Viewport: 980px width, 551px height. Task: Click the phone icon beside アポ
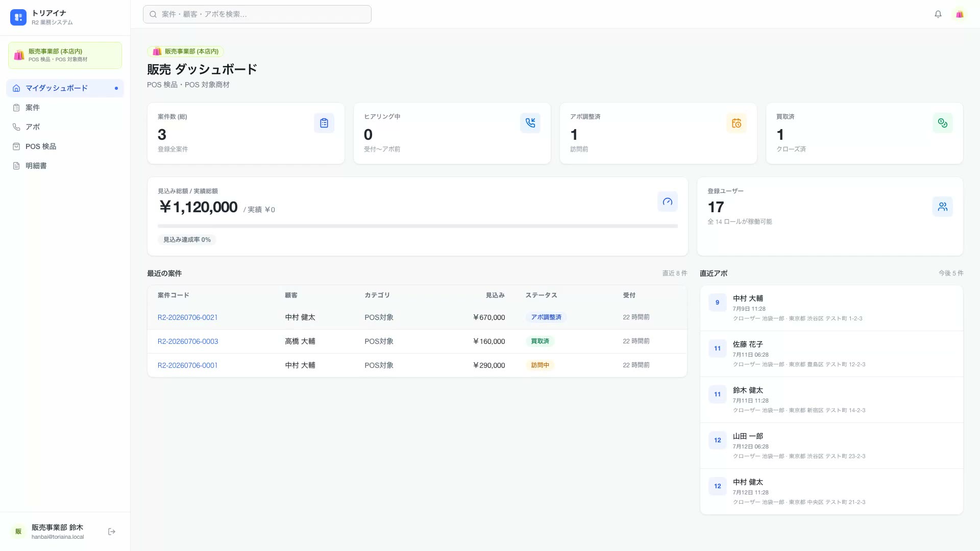pos(16,127)
